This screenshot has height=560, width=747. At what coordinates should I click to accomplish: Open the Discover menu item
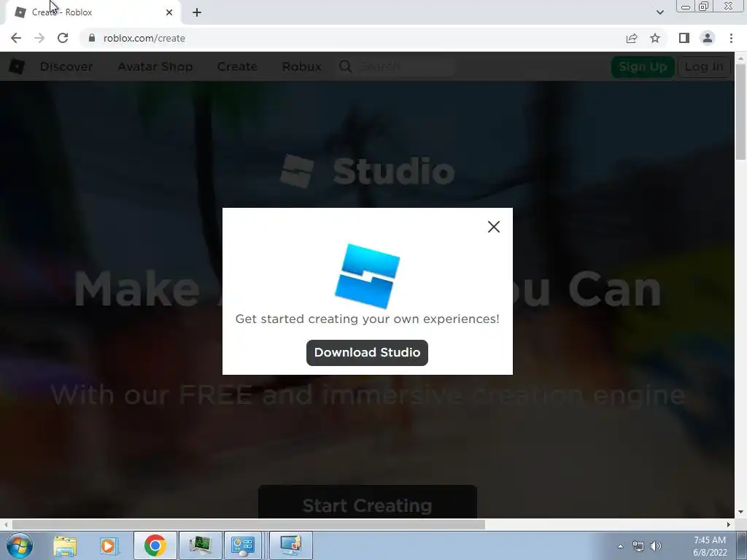point(66,66)
